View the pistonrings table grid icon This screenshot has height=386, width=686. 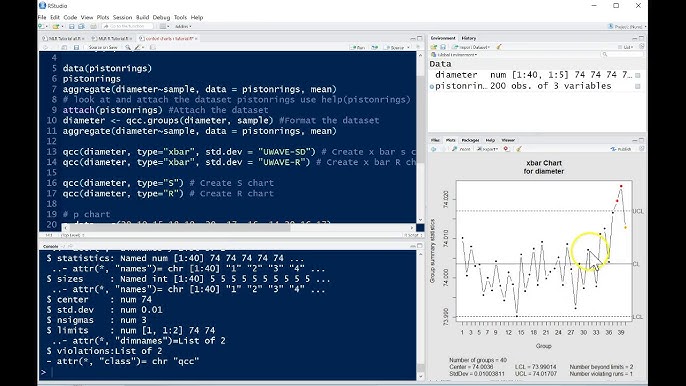point(637,87)
